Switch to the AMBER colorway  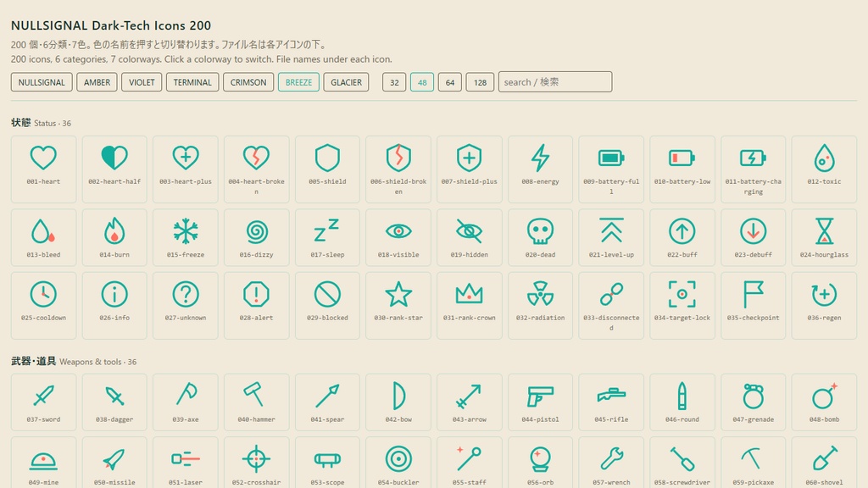click(97, 82)
